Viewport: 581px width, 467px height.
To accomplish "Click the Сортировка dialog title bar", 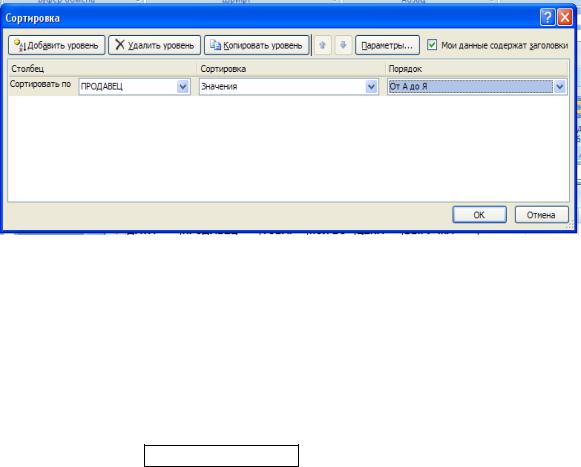I will pyautogui.click(x=270, y=18).
